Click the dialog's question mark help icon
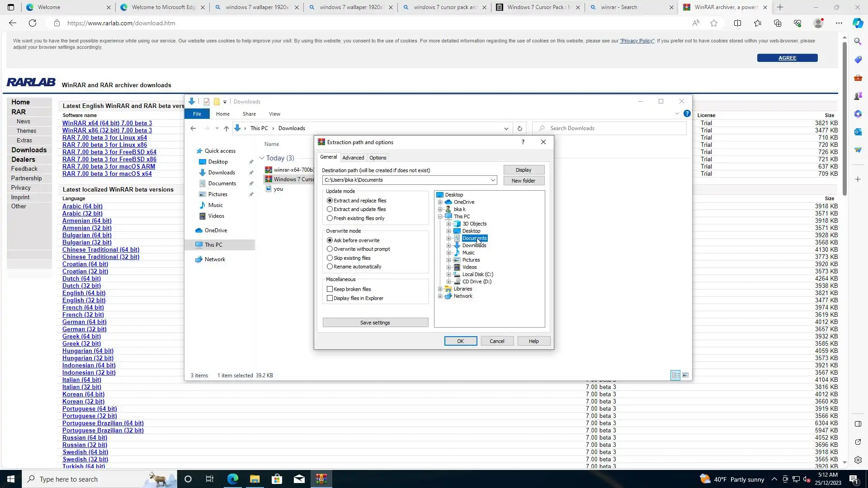Viewport: 868px width, 488px height. tap(523, 142)
